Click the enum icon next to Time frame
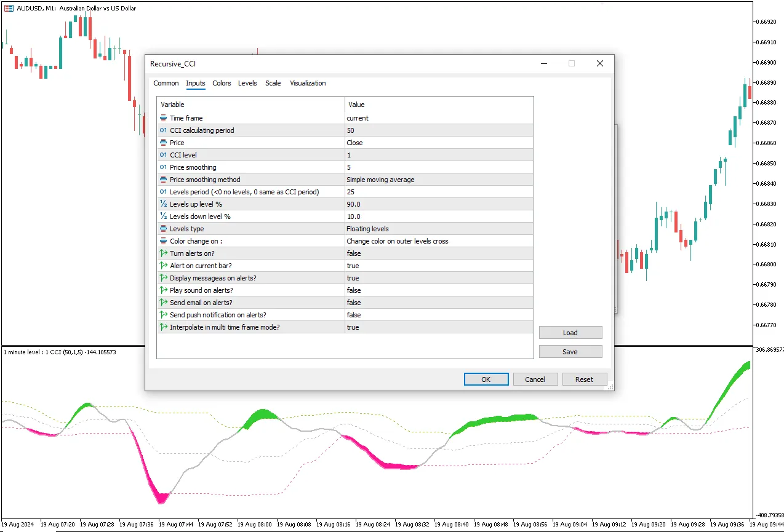The image size is (784, 532). pyautogui.click(x=163, y=118)
